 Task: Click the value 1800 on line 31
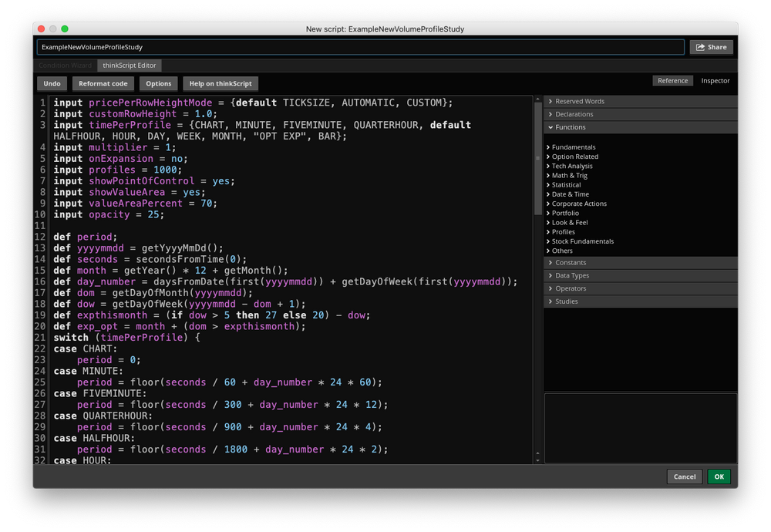tap(236, 450)
